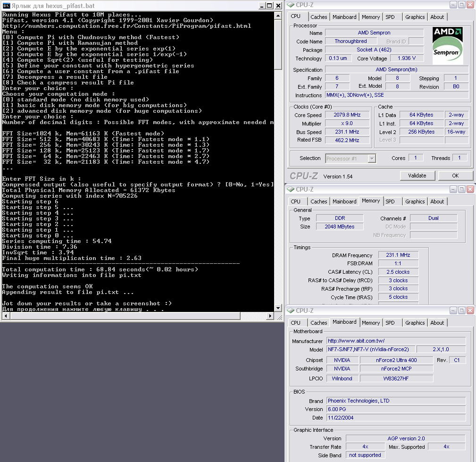Screen dimensions: 476x462
Task: Click the LPCIO value W83627HF
Action: pos(396,378)
